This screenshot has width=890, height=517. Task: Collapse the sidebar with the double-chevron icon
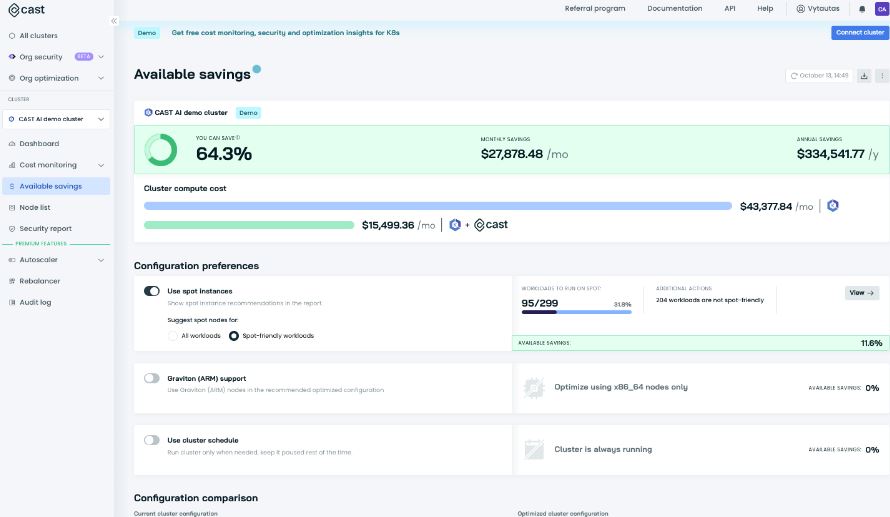(114, 21)
